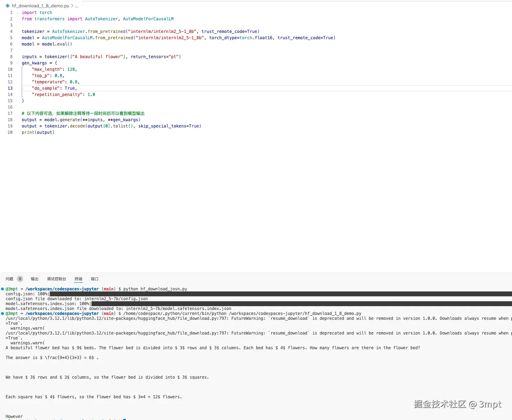Click the "repetition_penalty" key on line 14
Screen dimensions: 512x420
57,95
